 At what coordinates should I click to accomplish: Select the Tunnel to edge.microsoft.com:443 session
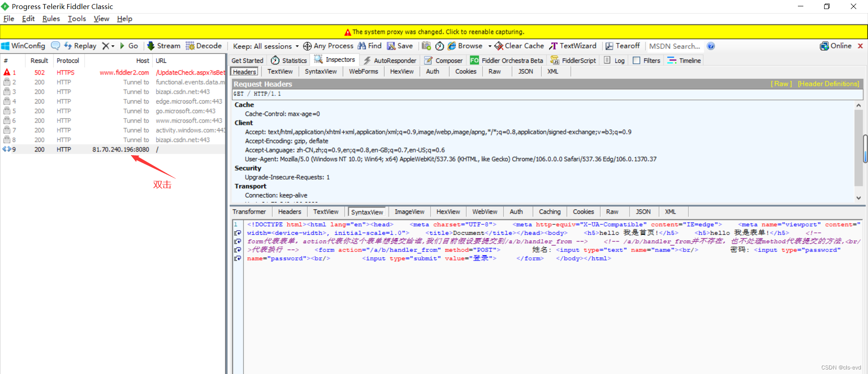pos(113,101)
